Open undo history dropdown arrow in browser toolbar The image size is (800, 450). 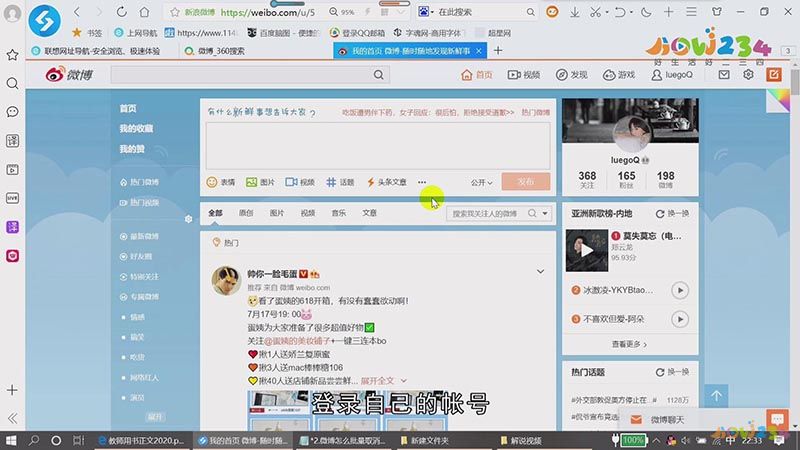631,12
